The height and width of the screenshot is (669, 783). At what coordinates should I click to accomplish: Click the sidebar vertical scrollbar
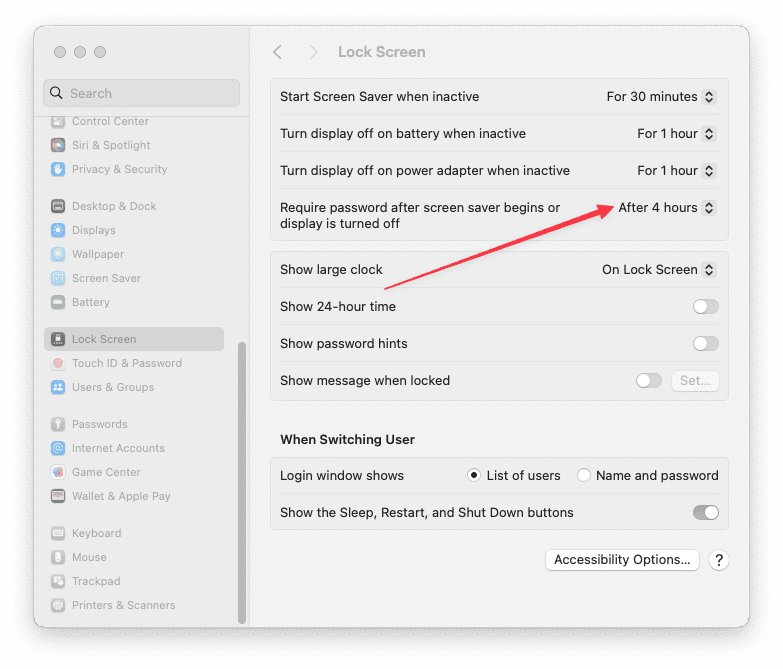(x=242, y=482)
